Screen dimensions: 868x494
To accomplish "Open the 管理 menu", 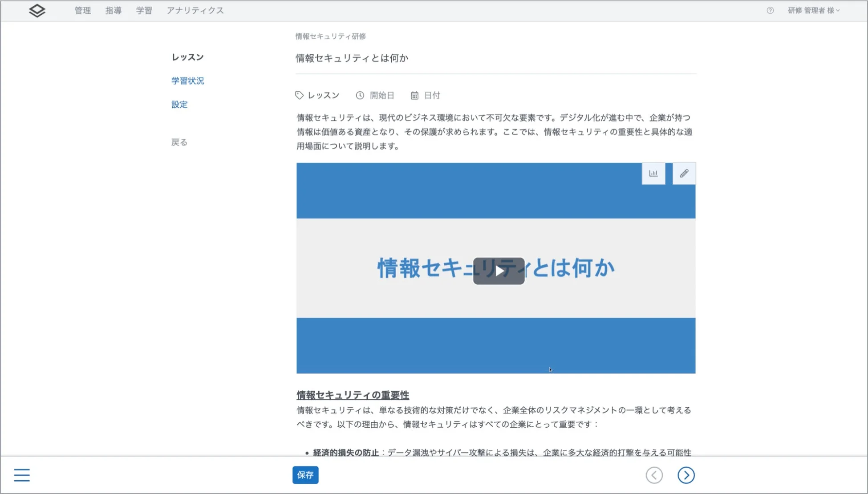I will pyautogui.click(x=83, y=10).
